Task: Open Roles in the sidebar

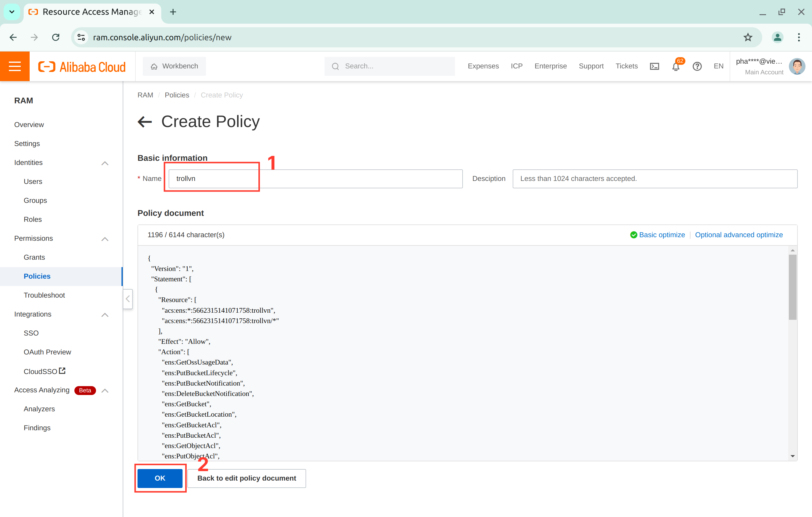Action: [x=33, y=219]
